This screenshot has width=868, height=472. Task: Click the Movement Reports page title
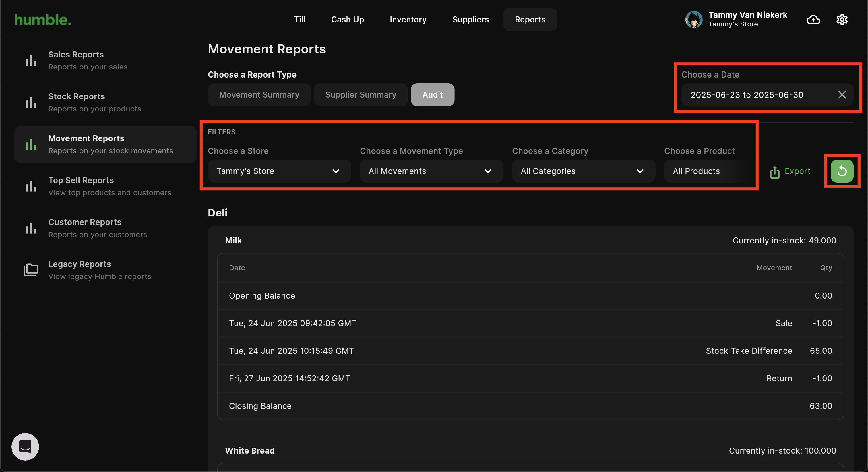[267, 49]
